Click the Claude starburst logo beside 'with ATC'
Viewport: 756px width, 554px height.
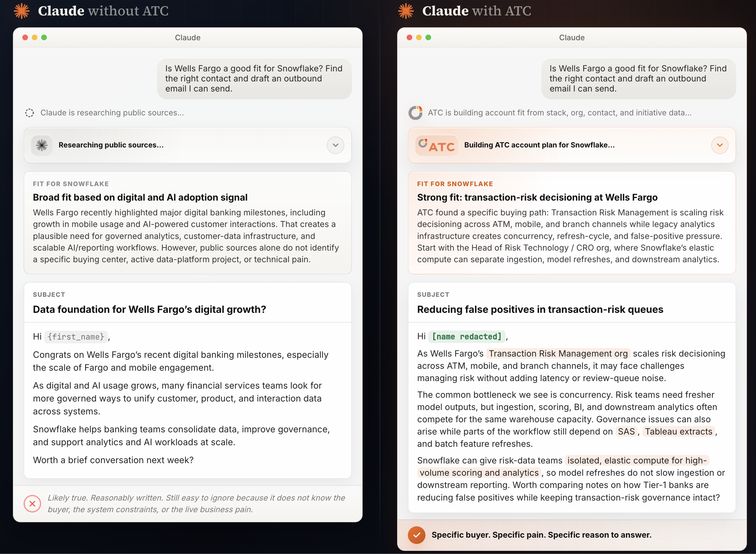tap(406, 11)
